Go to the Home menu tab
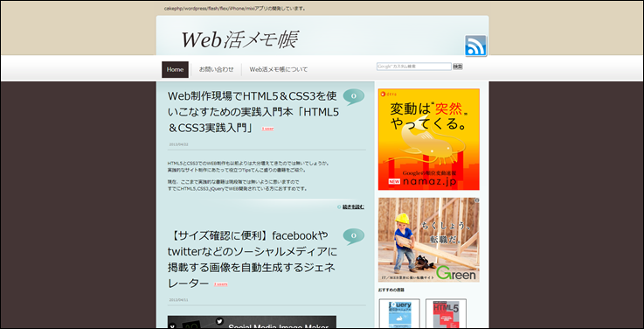 (x=175, y=69)
